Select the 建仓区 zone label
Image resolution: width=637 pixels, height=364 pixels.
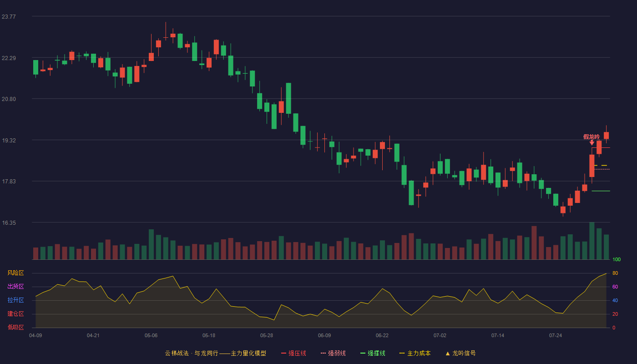click(x=15, y=314)
